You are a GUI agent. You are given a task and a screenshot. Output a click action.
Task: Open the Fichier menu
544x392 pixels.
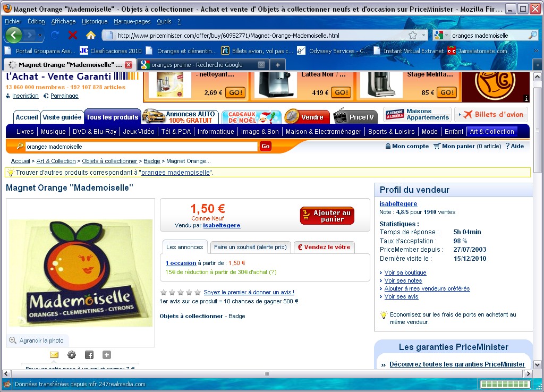[x=13, y=21]
